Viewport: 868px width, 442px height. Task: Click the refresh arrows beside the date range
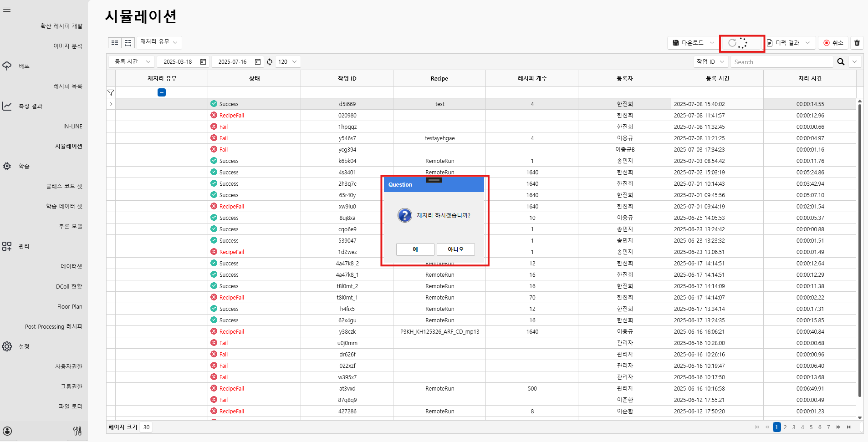point(270,62)
